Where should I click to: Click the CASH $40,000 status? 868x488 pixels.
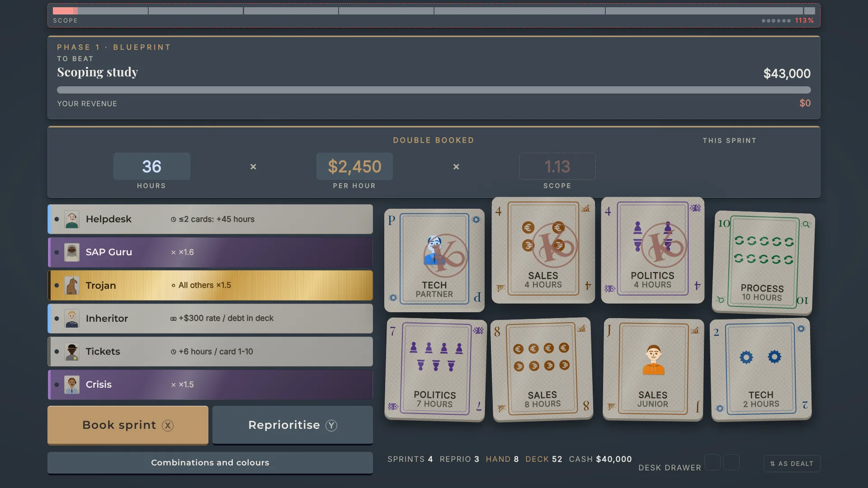(x=600, y=459)
